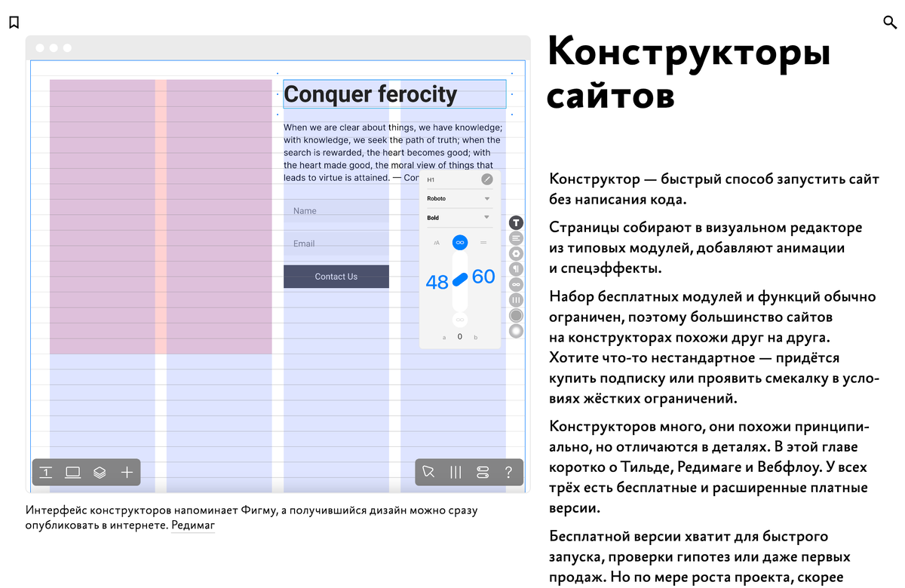Click the H1 style label
The width and height of the screenshot is (905, 588).
(x=431, y=180)
